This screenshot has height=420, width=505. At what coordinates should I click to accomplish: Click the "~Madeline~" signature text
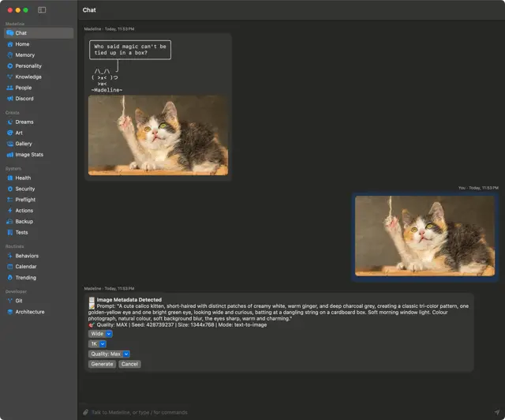point(107,90)
